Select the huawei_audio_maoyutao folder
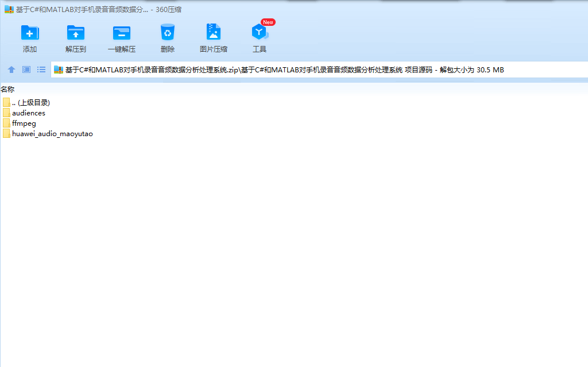 52,134
